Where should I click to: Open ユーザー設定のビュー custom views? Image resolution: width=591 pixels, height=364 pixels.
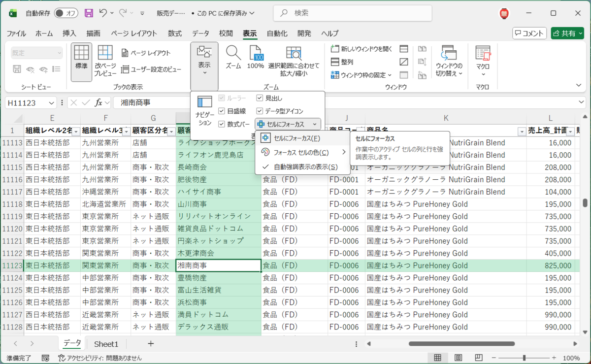tap(152, 69)
